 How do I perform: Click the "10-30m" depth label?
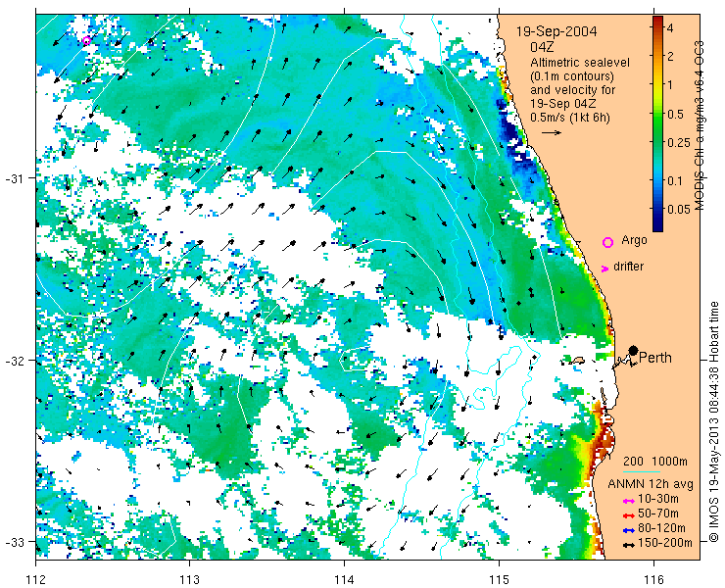(x=658, y=499)
